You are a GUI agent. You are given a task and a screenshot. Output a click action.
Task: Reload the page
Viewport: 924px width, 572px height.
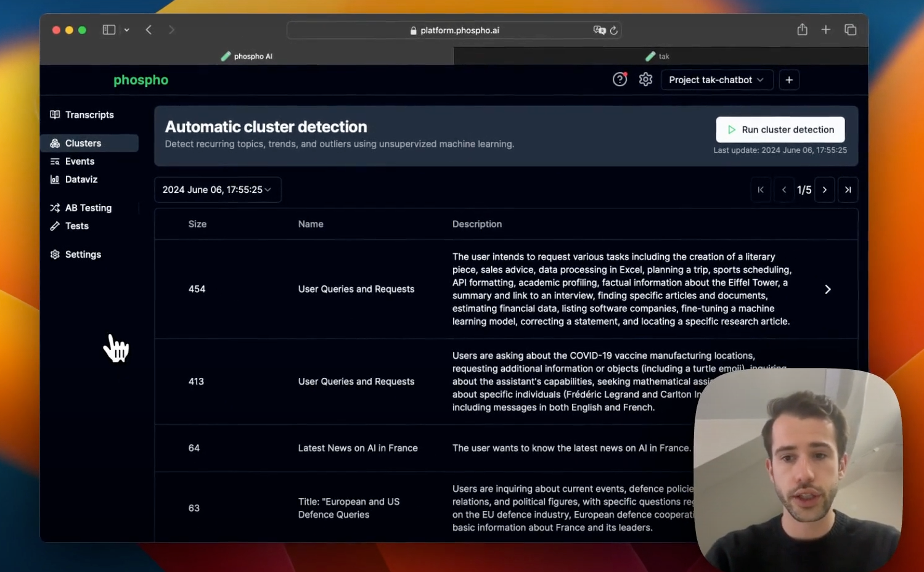(614, 30)
